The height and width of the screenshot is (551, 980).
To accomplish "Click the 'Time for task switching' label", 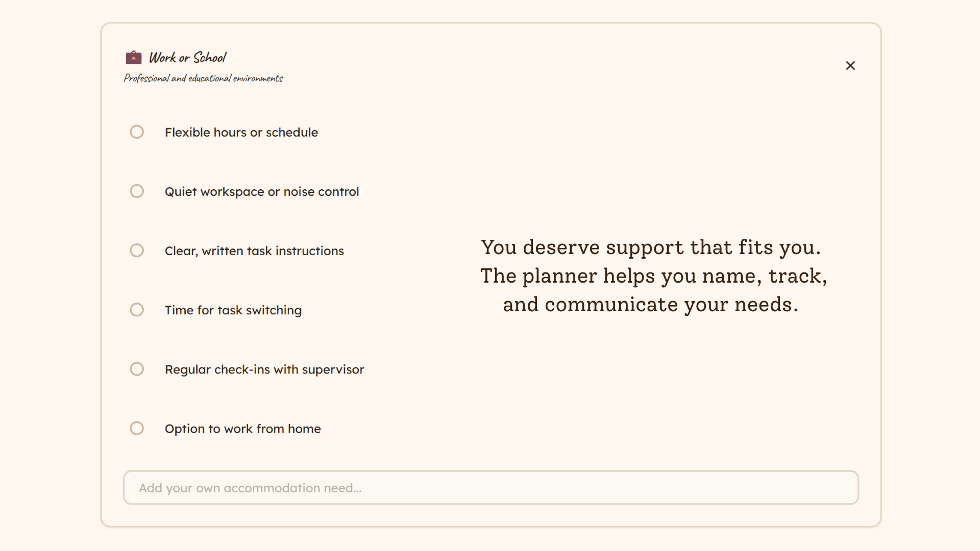I will click(x=233, y=310).
